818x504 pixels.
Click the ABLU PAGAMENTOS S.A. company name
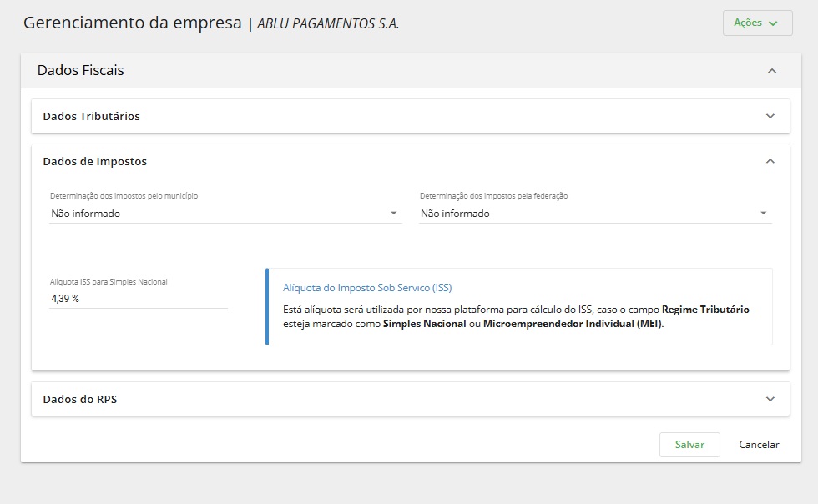pyautogui.click(x=328, y=24)
